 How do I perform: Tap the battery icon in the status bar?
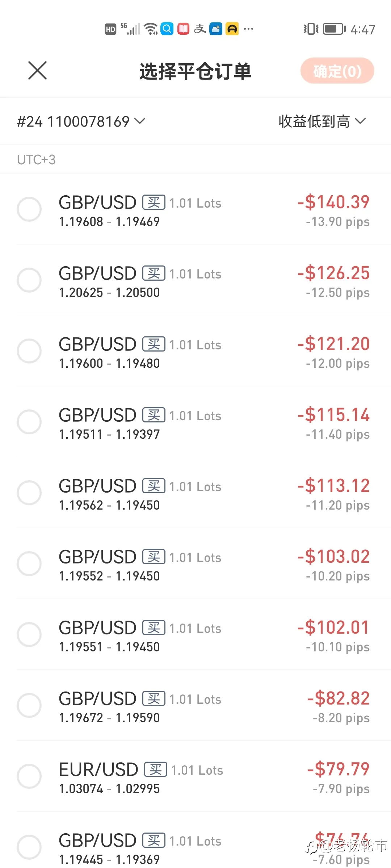click(x=334, y=29)
